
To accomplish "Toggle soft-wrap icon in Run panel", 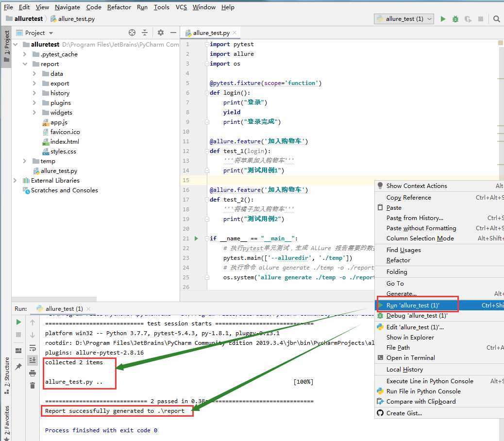I will click(33, 348).
